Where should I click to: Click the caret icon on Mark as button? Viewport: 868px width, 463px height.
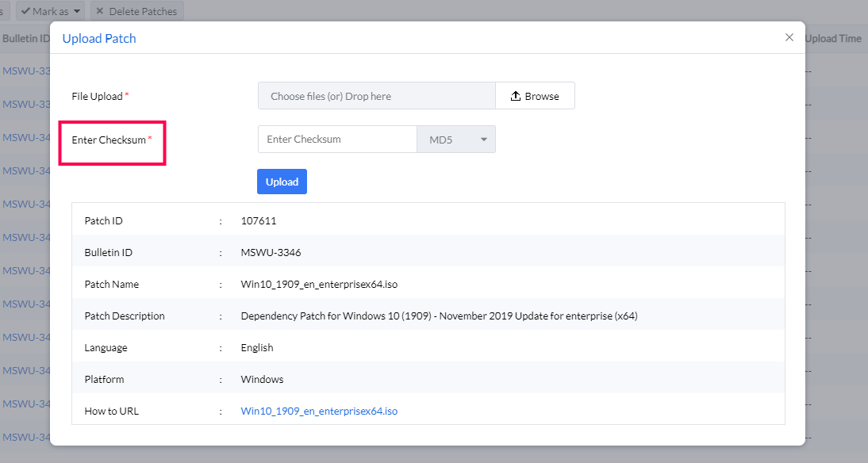click(75, 11)
